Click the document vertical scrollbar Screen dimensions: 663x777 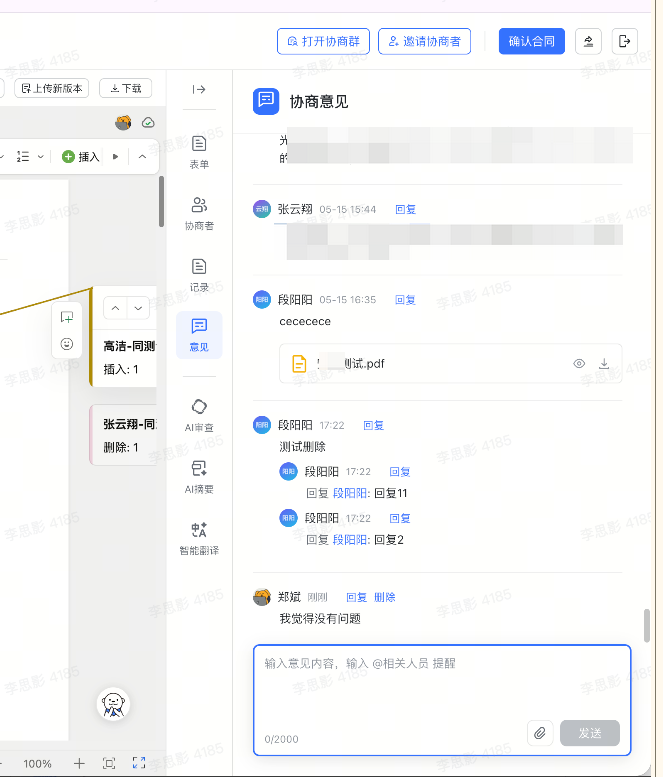click(x=161, y=202)
